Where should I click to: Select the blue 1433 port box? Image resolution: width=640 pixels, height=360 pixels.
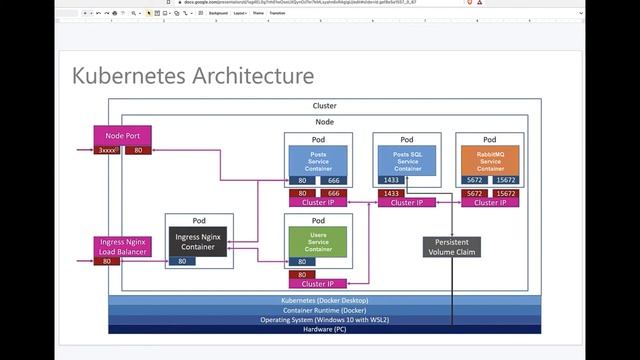coord(391,180)
